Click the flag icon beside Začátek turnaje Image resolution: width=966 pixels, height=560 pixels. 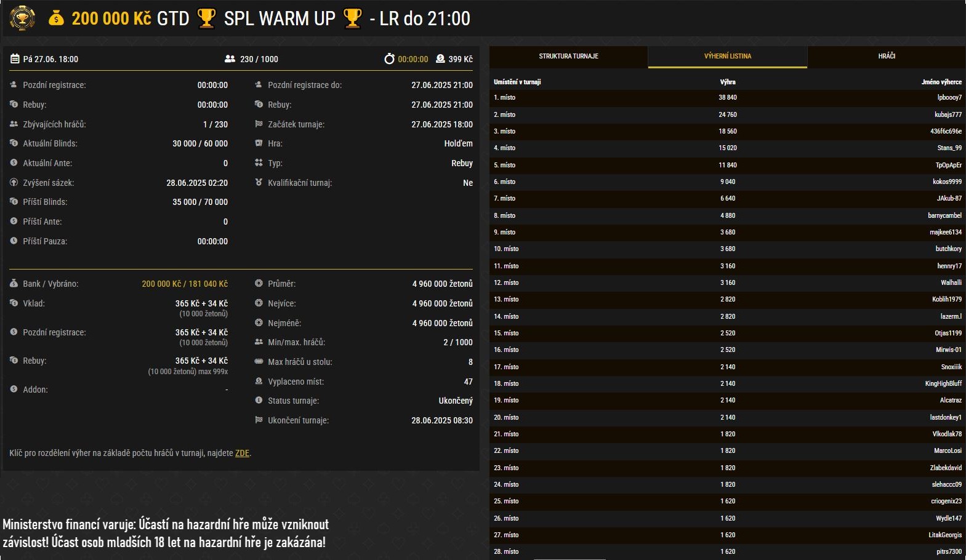tap(259, 124)
